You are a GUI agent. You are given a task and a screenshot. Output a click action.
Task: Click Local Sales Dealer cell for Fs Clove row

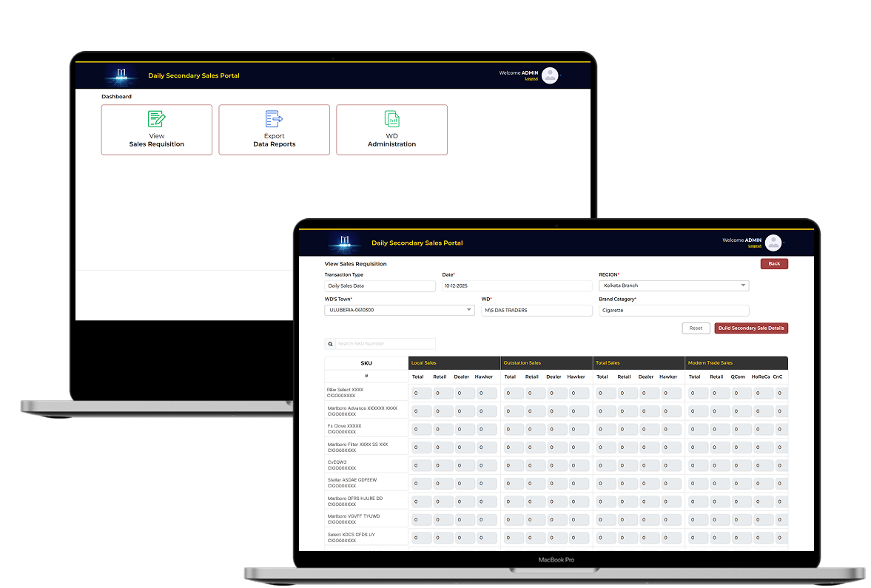(465, 429)
